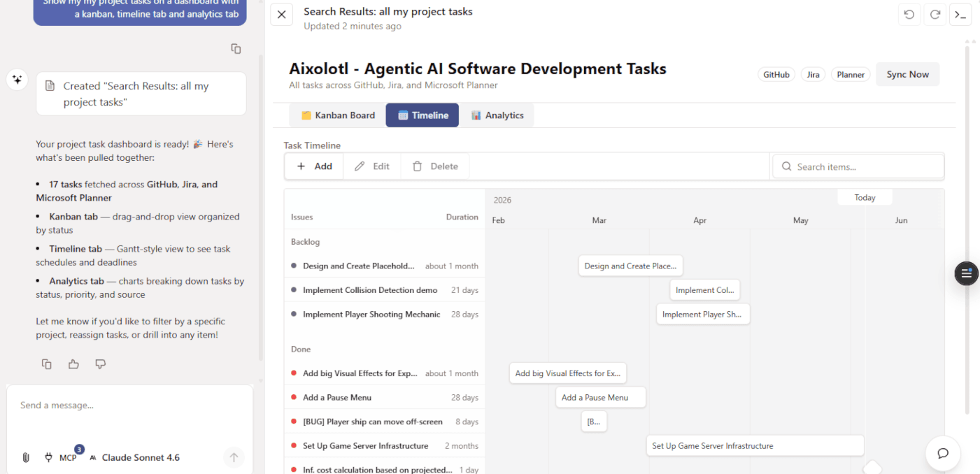Open MCP connectors plug icon
Viewport: 980px width, 474px height.
[x=48, y=457]
